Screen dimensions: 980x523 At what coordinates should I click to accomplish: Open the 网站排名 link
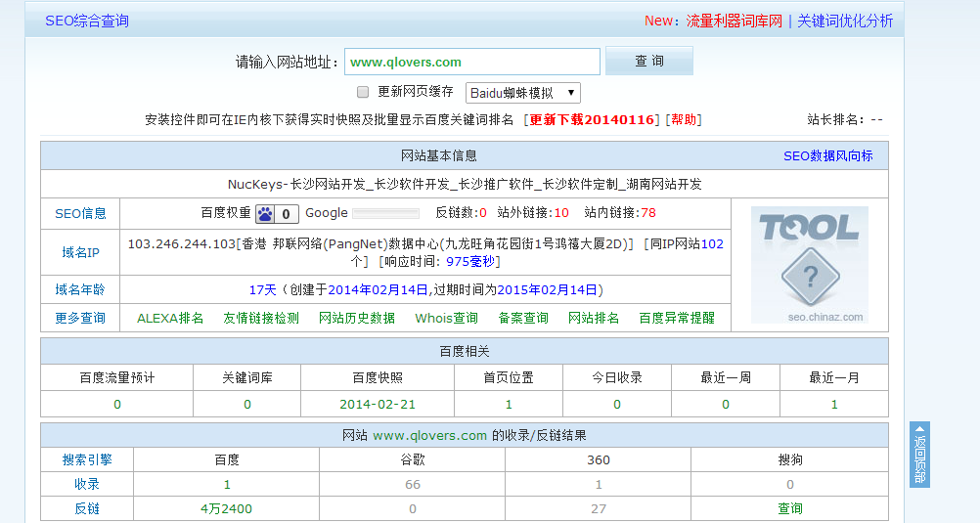pos(594,318)
